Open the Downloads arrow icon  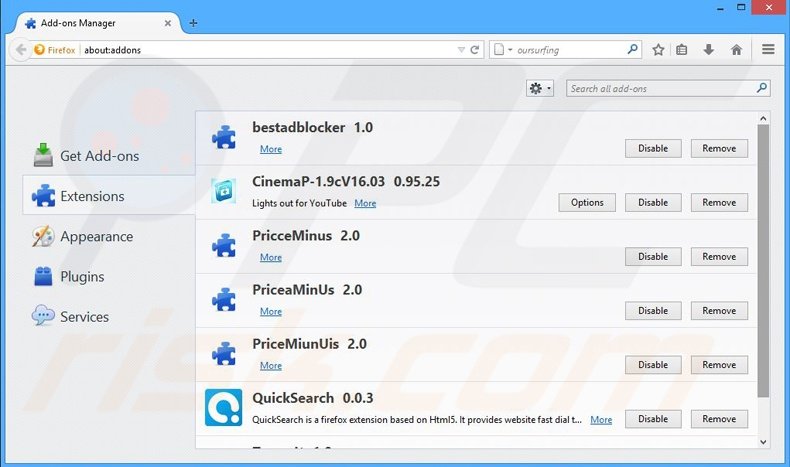click(709, 49)
